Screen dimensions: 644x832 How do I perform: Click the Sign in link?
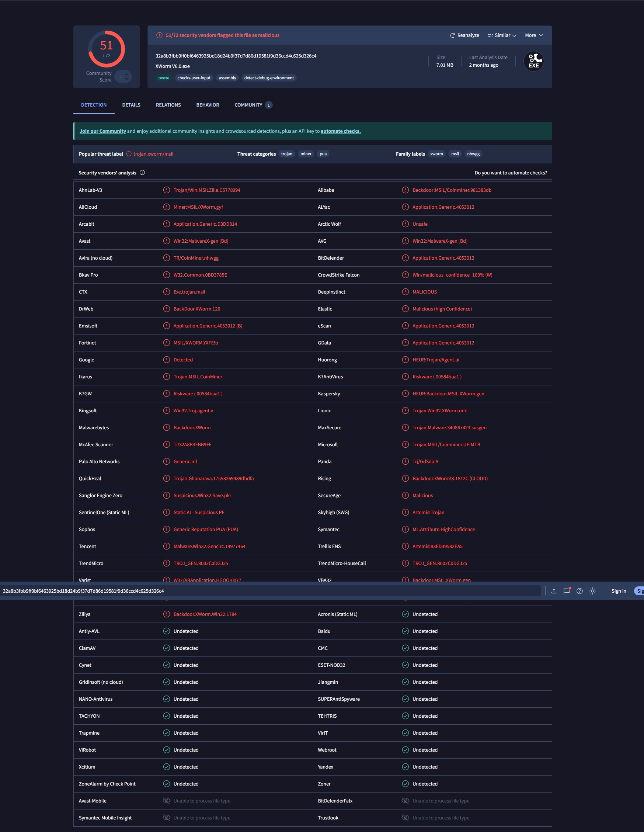coord(619,591)
